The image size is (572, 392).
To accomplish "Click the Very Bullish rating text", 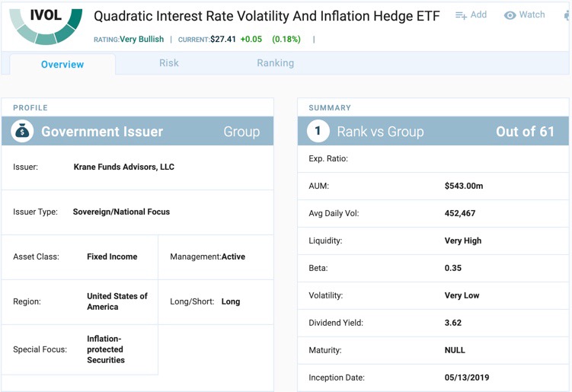I will [x=142, y=39].
